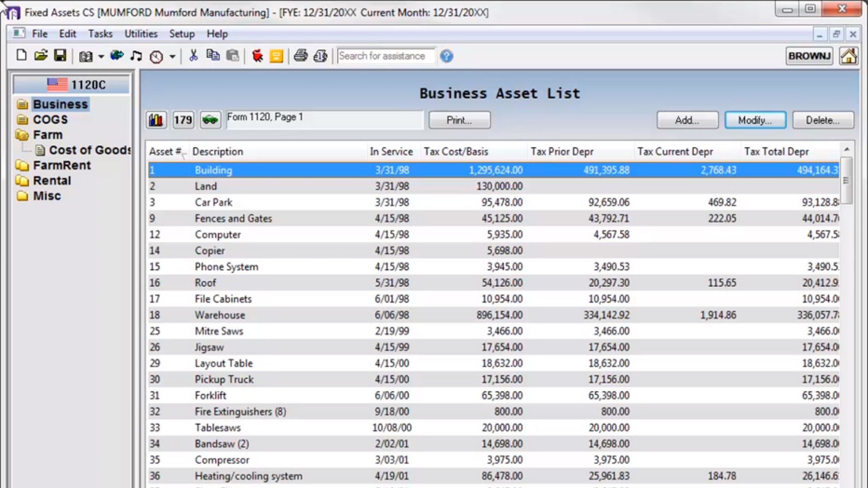Click the green car vehicle icon
The image size is (868, 488).
click(x=210, y=120)
